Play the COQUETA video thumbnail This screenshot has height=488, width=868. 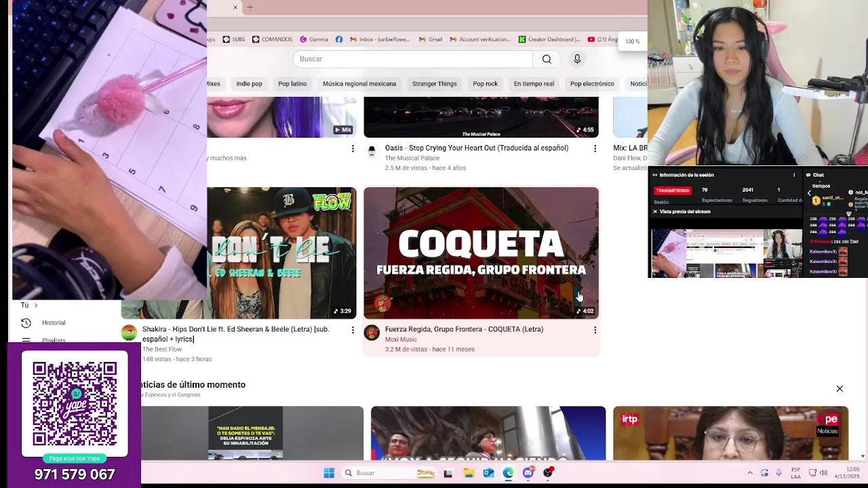click(481, 253)
